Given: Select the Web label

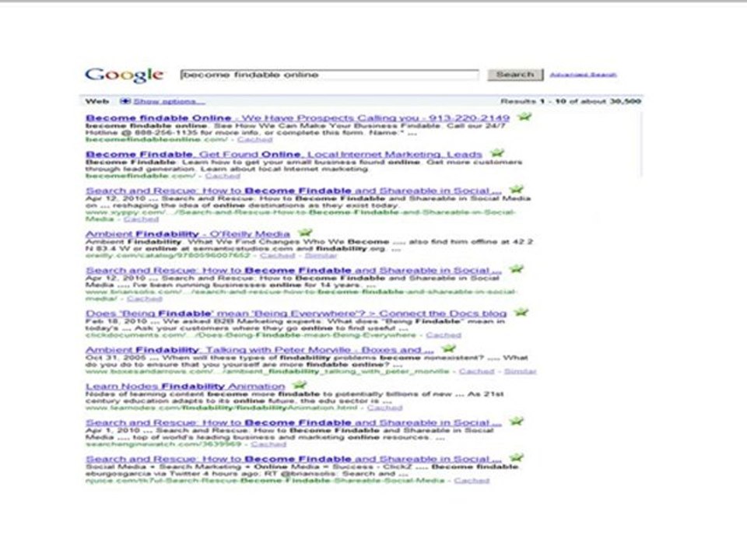Looking at the screenshot, I should (97, 101).
